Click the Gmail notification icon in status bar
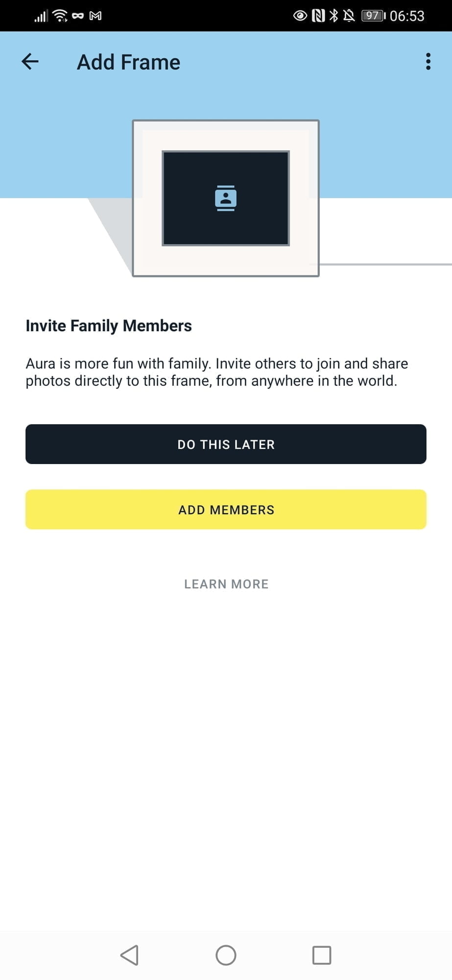 click(x=95, y=16)
